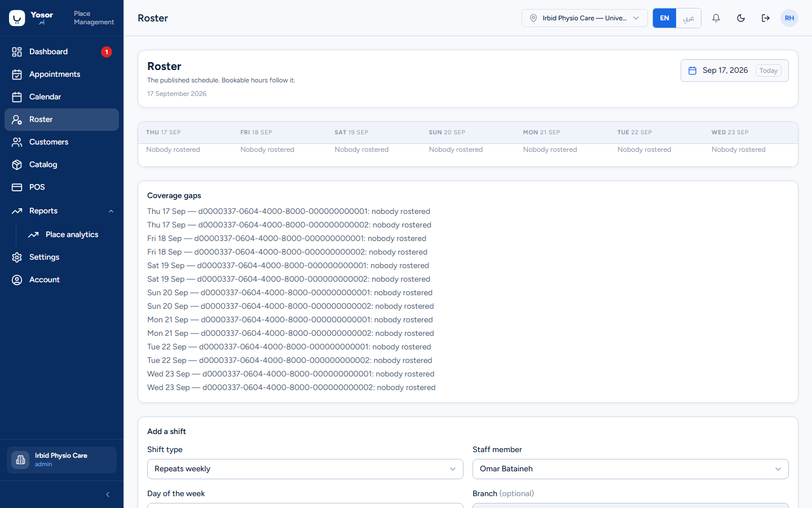Click the Irbid Physio Care building icon
This screenshot has width=812, height=508.
[20, 460]
